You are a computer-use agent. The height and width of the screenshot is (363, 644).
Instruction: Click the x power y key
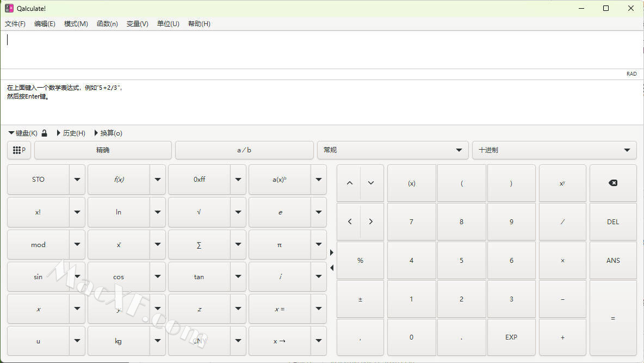click(562, 183)
